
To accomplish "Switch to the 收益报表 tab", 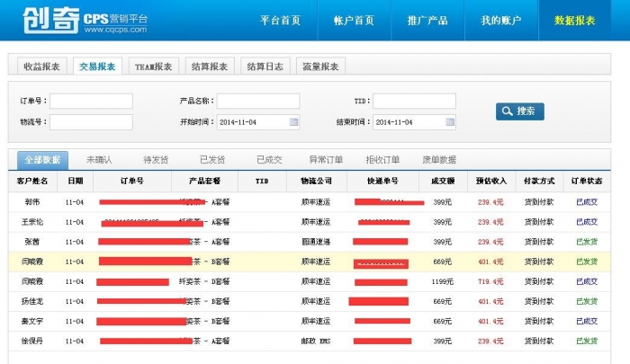I will (42, 67).
